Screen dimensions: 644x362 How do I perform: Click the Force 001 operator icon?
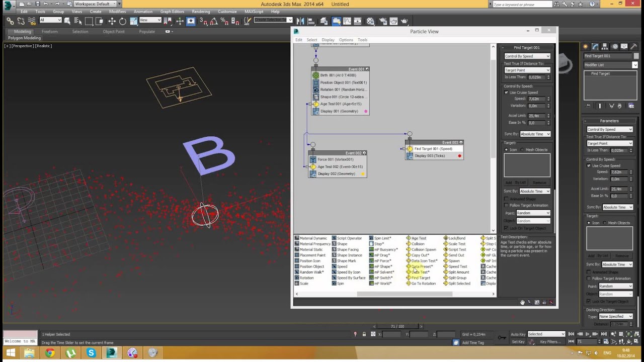(x=313, y=159)
